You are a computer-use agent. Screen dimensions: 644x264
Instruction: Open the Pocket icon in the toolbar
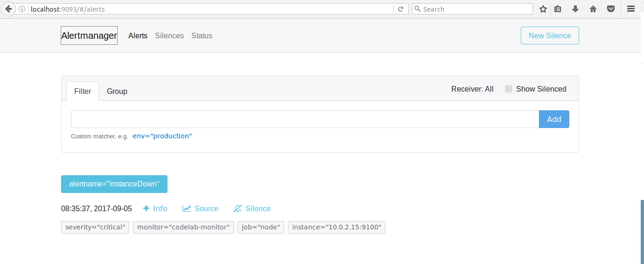coord(610,9)
